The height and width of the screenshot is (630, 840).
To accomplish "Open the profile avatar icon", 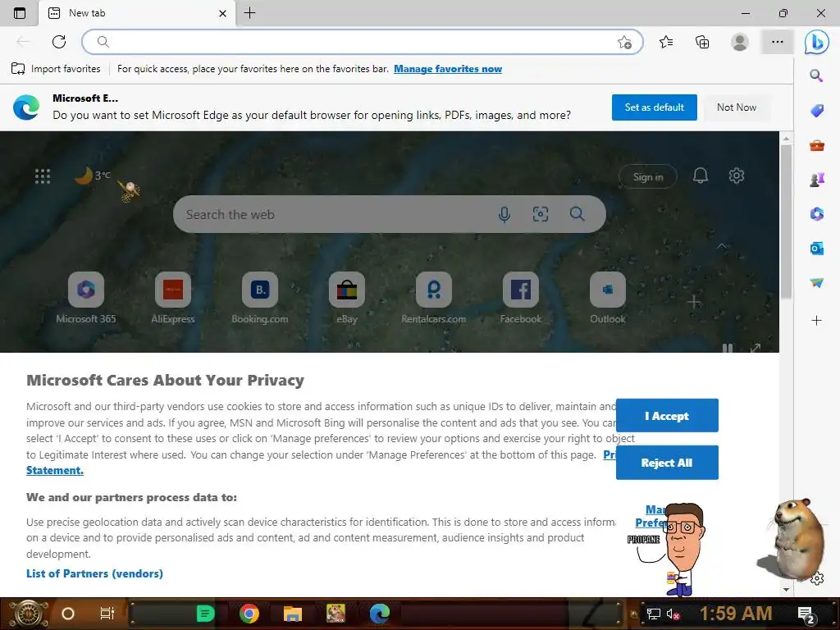I will pos(740,42).
